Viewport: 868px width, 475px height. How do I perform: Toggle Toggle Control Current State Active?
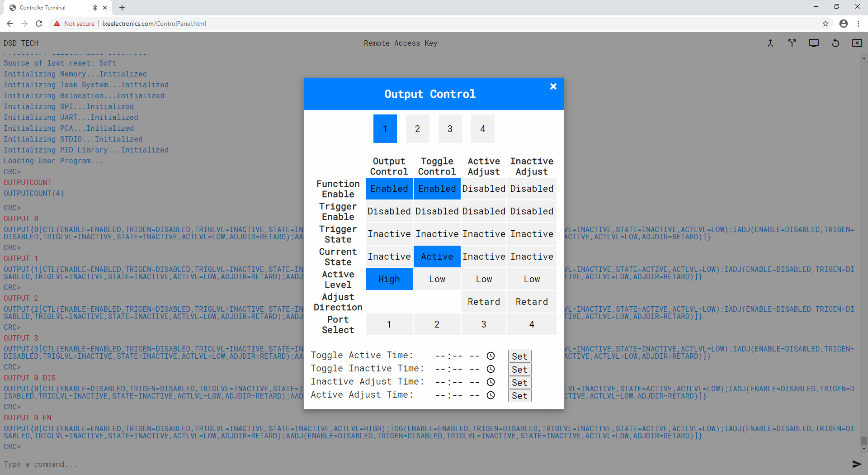(437, 256)
